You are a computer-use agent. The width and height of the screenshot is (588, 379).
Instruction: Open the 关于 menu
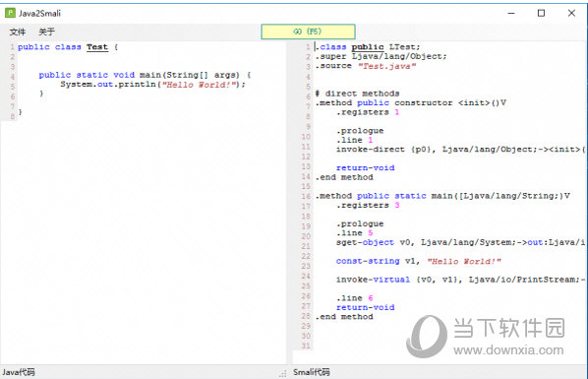coord(46,32)
